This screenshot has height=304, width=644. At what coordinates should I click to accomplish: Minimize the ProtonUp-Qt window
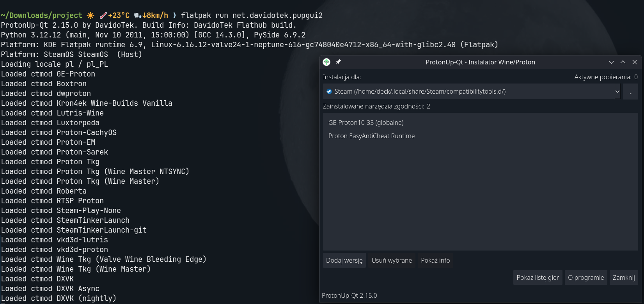click(x=611, y=62)
